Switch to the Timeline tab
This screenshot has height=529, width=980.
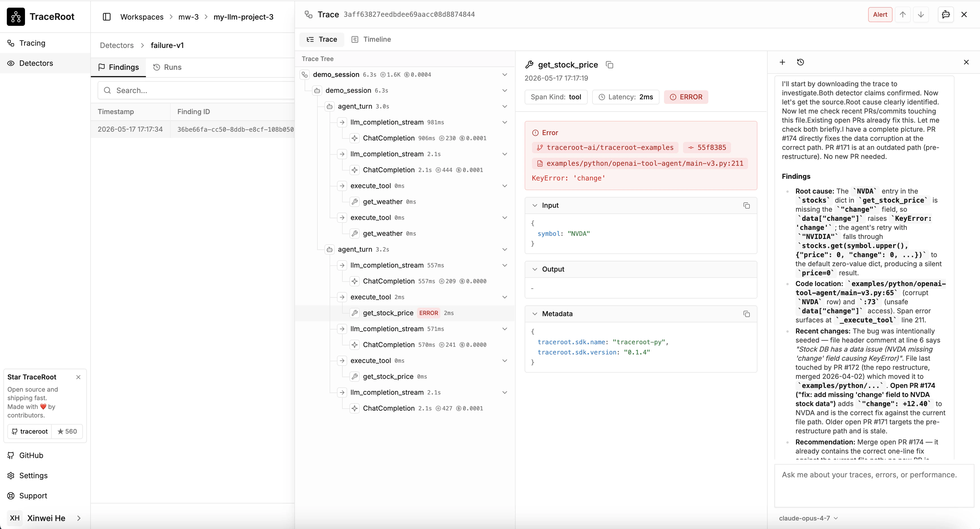coord(371,39)
